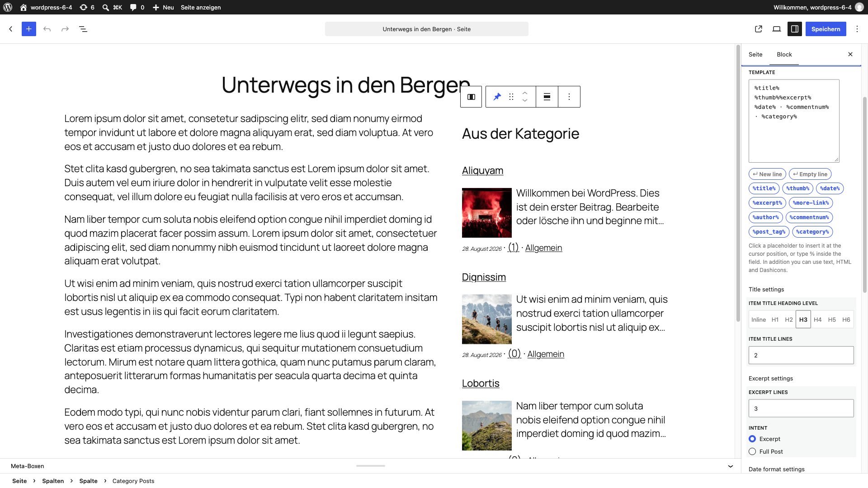Screen dimensions: 868x488
Task: Open the Aliquyam post title link
Action: [482, 171]
